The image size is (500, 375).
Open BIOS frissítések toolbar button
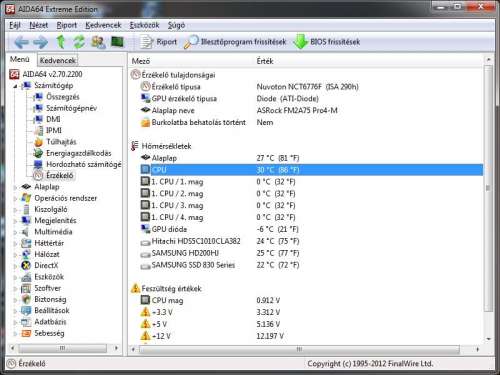pos(327,42)
